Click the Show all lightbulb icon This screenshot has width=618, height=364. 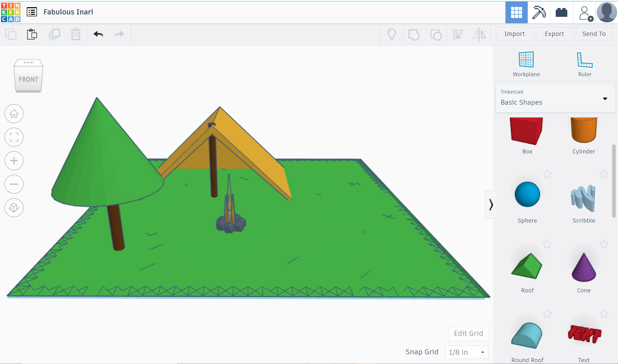pos(392,34)
